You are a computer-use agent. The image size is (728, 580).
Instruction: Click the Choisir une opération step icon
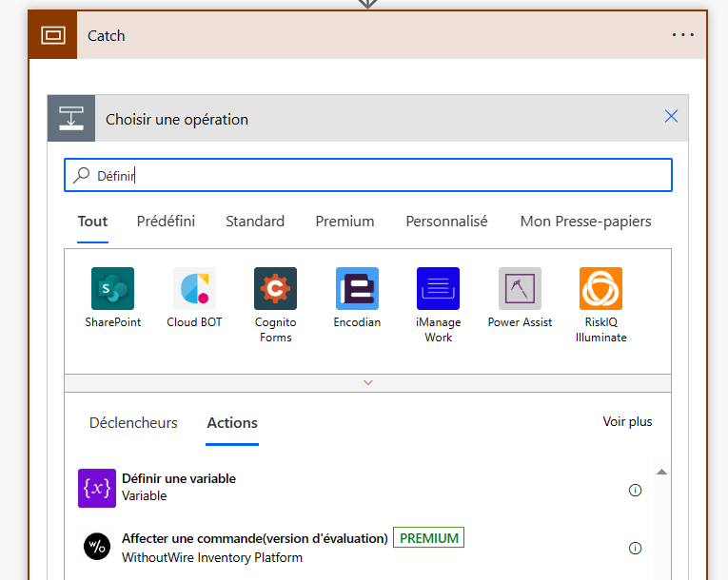point(71,118)
